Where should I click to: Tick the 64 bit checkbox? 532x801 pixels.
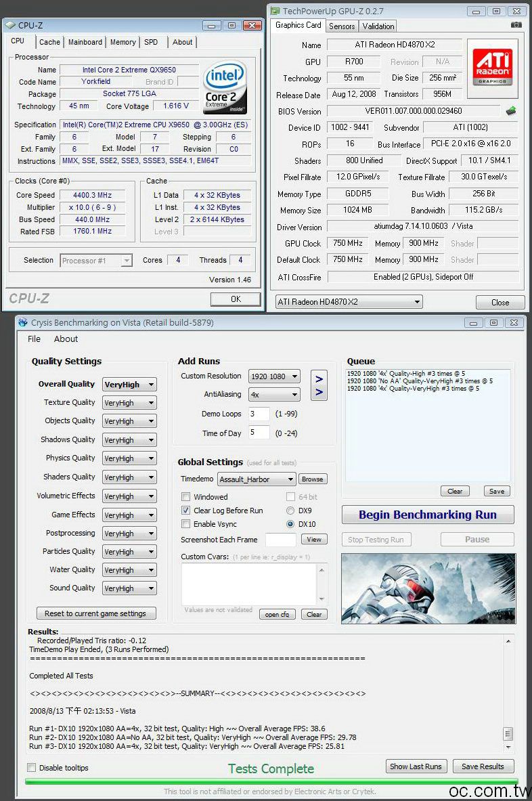pos(290,496)
